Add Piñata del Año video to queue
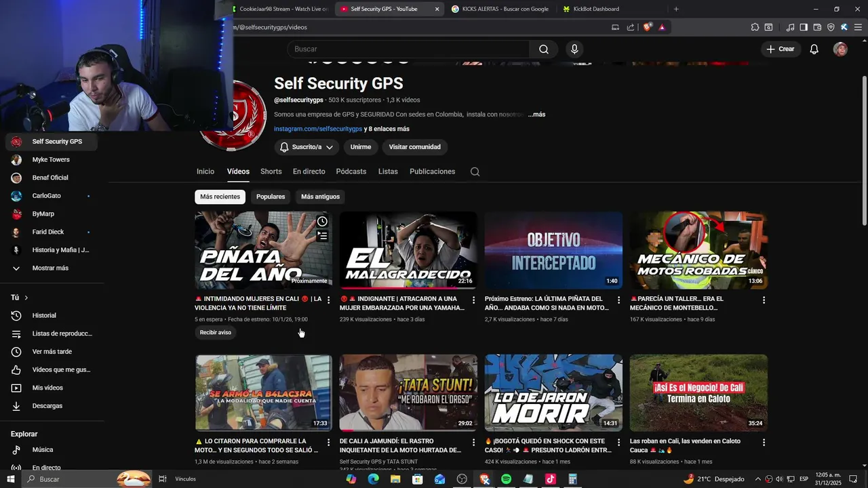The image size is (868, 488). (x=322, y=236)
